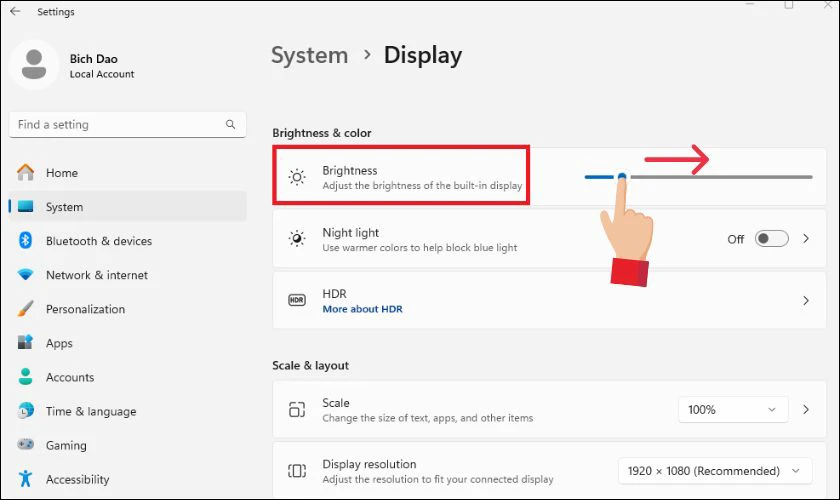This screenshot has height=500, width=840.
Task: Click the More about HDR link
Action: pyautogui.click(x=362, y=309)
